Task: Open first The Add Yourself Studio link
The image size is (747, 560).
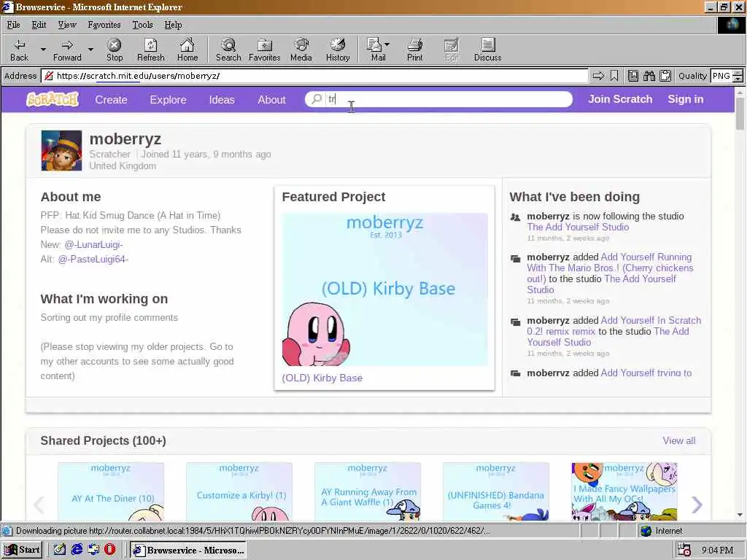Action: (x=578, y=227)
